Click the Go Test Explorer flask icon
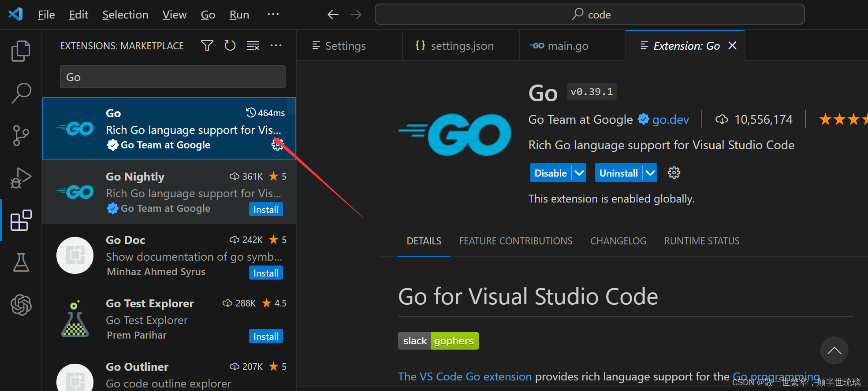Screen dimensions: 868x391 tap(75, 319)
